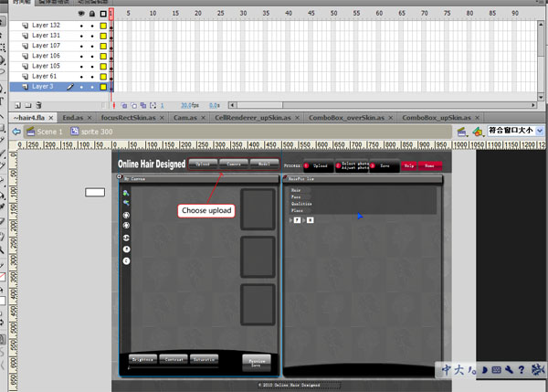
Task: Switch to the End.as tab
Action: tap(73, 118)
